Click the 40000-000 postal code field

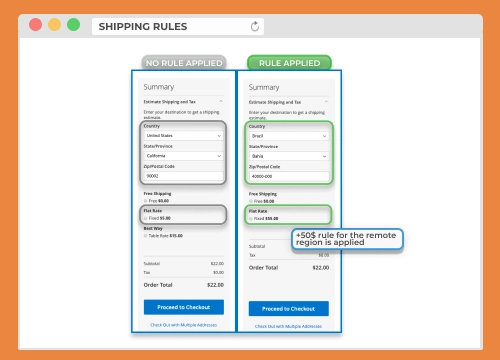pos(289,176)
